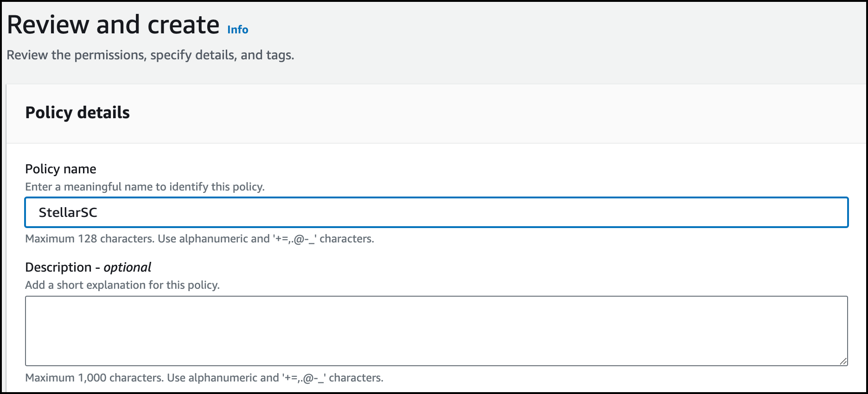Select the Policy details section heading

[77, 113]
